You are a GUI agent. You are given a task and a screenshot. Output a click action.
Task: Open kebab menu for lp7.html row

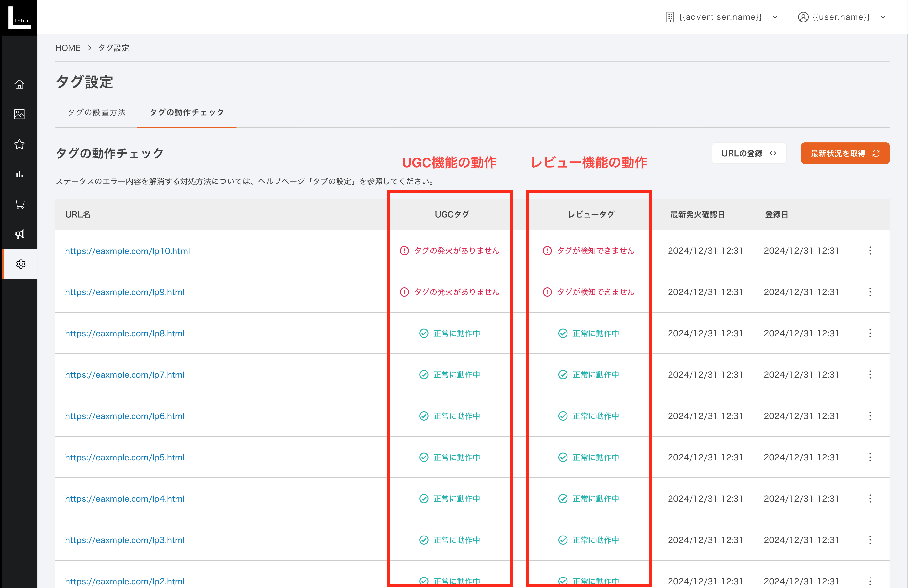[x=870, y=375]
